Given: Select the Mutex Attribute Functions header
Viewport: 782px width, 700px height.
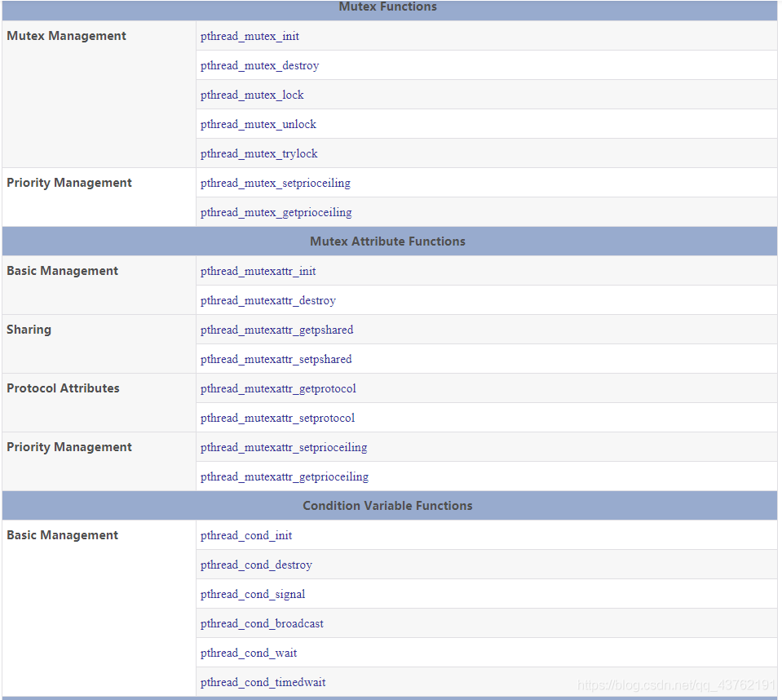Looking at the screenshot, I should (387, 241).
